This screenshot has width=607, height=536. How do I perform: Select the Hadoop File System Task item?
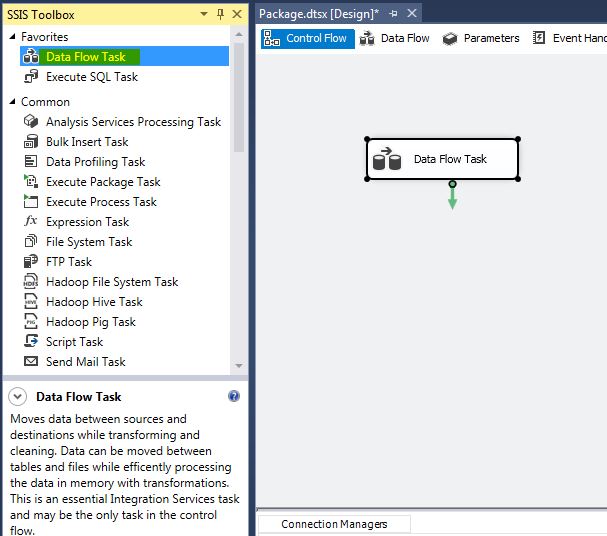124,282
